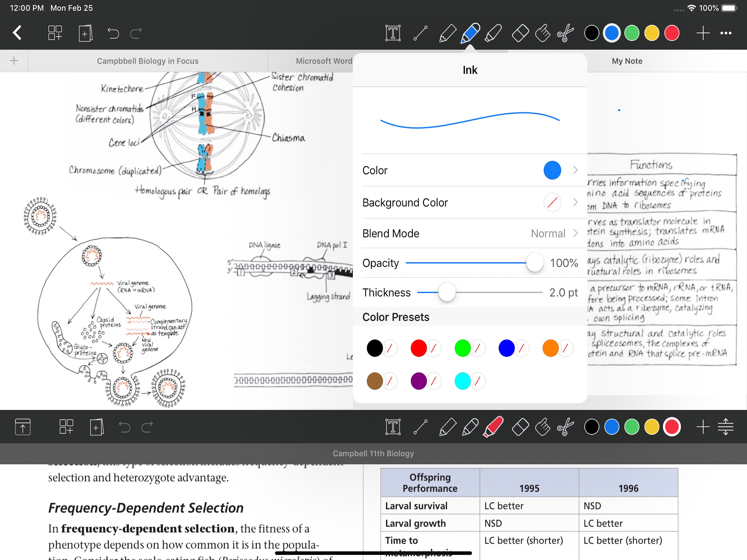Choose the brown color preset
Viewport: 747px width, 560px height.
coord(375,381)
